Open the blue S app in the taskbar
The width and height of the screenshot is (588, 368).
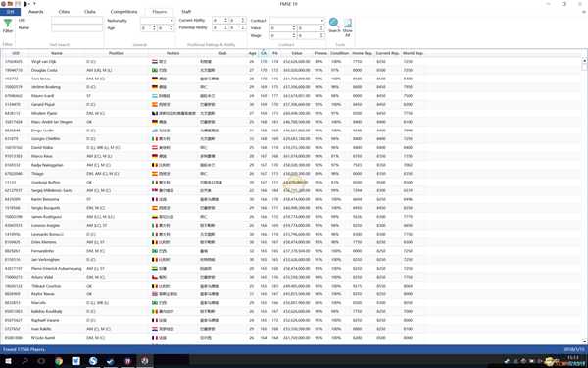(93, 361)
